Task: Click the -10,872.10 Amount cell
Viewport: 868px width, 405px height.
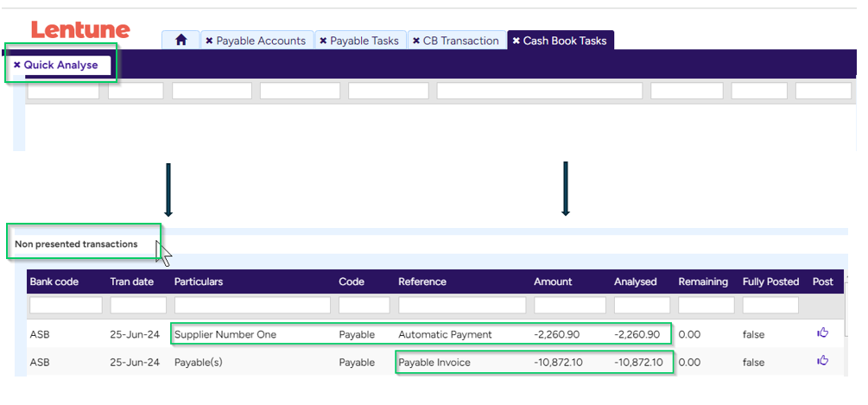Action: click(x=558, y=363)
